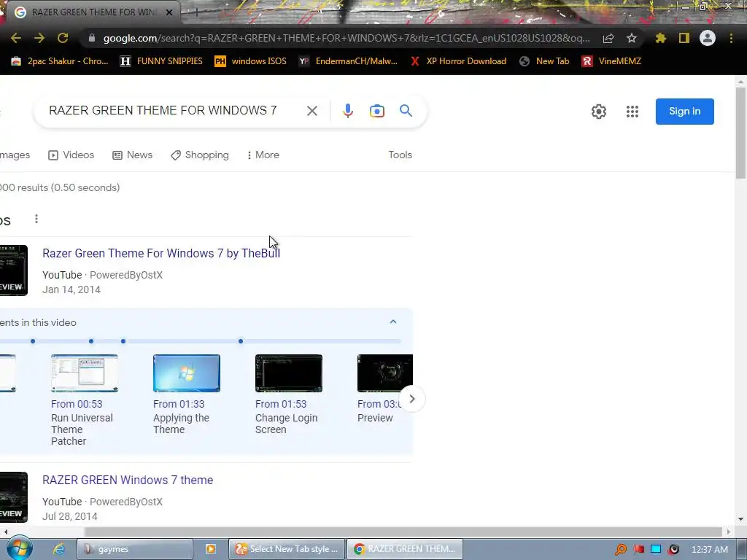Open the EndermanCH/Malw... bookmark
Image resolution: width=747 pixels, height=560 pixels.
tap(348, 61)
